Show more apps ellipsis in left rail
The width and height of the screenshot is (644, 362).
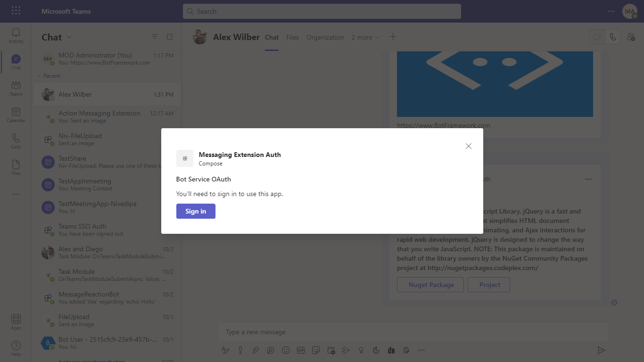pyautogui.click(x=16, y=194)
